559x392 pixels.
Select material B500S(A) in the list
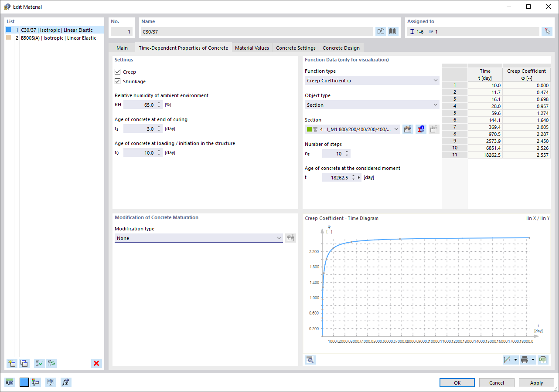click(x=55, y=38)
